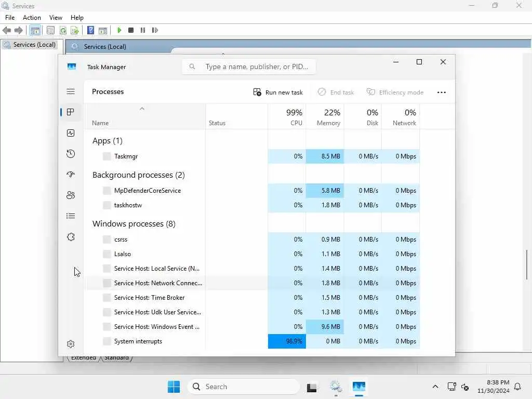Switch to Standard tab in Services
Viewport: 532px width, 399px height.
[116, 358]
